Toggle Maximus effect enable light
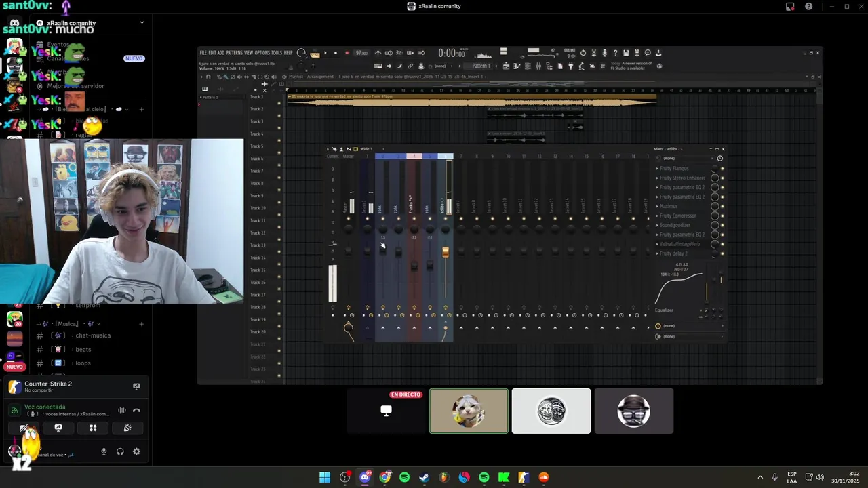This screenshot has width=868, height=488. [722, 206]
